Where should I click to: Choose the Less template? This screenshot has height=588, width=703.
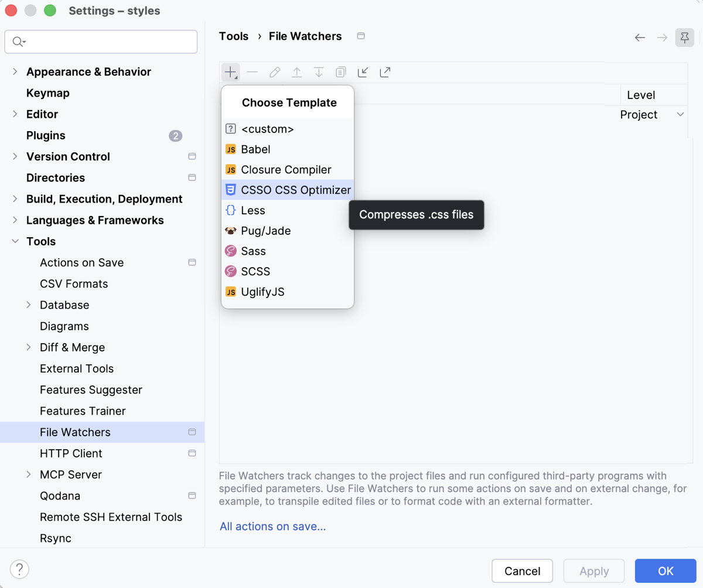point(288,210)
